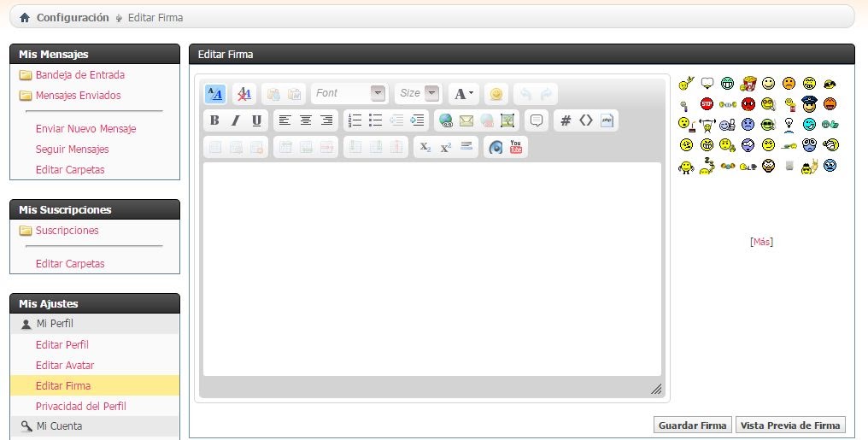This screenshot has width=868, height=440.
Task: Collapse the Mi Perfil section
Action: click(95, 324)
